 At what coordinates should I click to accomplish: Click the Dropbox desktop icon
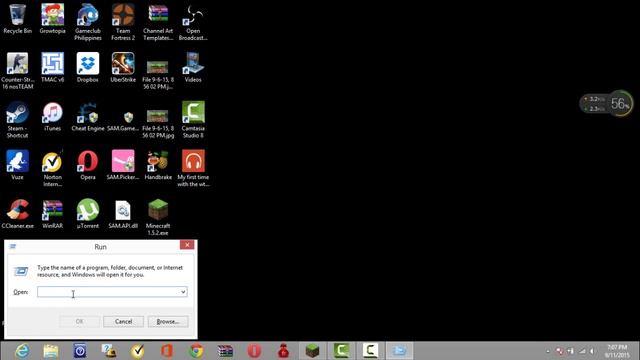coord(88,68)
